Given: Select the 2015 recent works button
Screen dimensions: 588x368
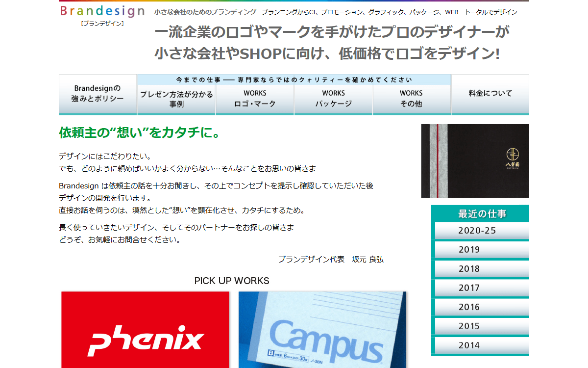Looking at the screenshot, I should click(x=480, y=326).
